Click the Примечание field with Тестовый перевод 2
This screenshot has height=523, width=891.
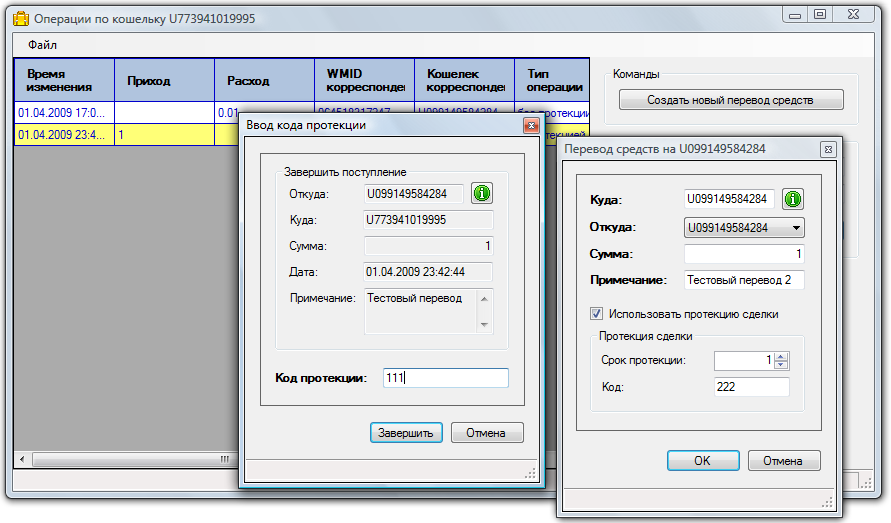tap(744, 280)
